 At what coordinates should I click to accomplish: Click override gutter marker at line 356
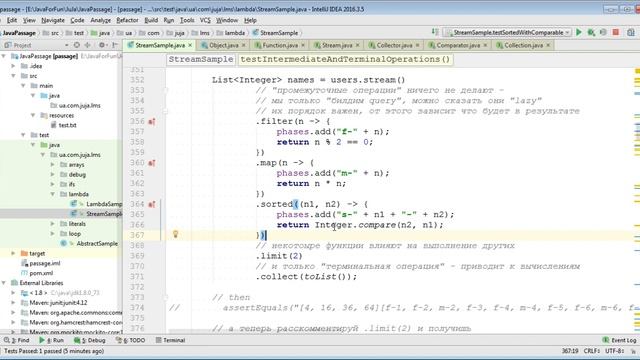click(151, 121)
